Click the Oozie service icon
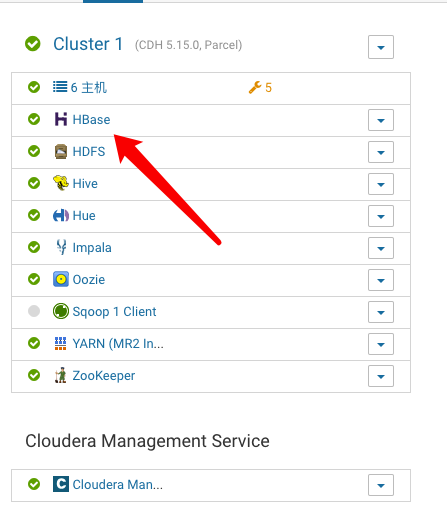Image resolution: width=447 pixels, height=529 pixels. pos(61,279)
